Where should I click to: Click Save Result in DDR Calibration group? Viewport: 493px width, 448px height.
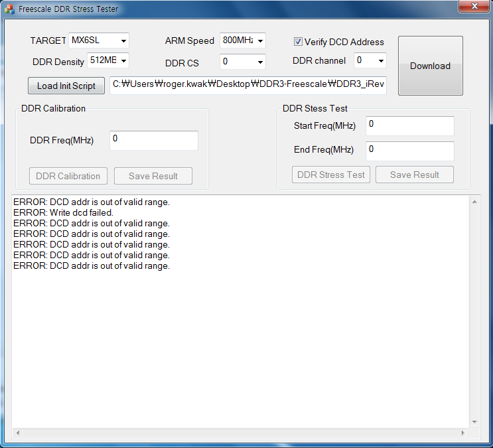[153, 176]
